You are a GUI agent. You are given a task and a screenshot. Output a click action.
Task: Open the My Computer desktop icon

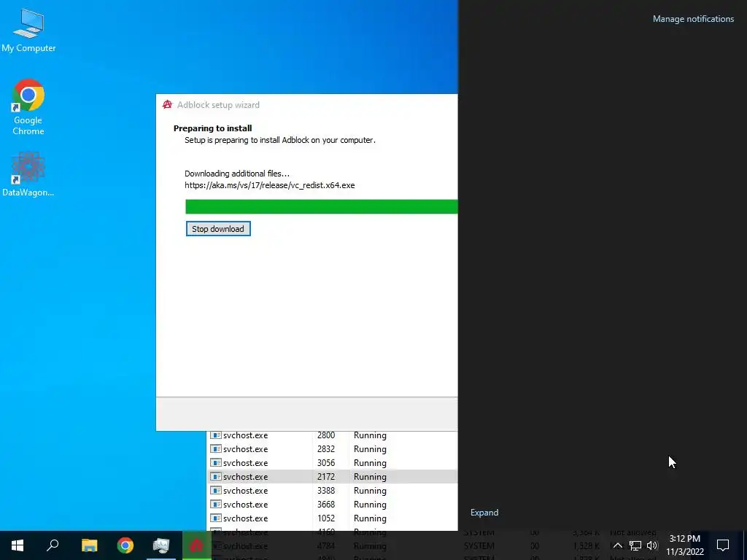[28, 30]
